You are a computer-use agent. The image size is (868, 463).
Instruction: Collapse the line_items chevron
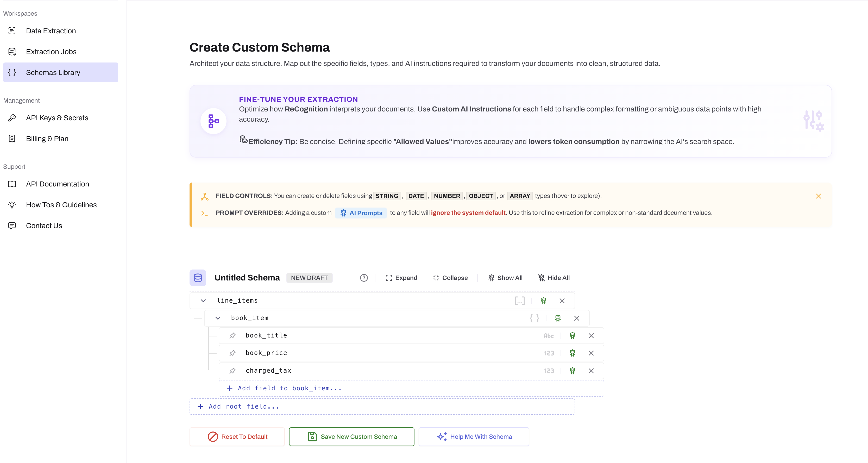(203, 301)
